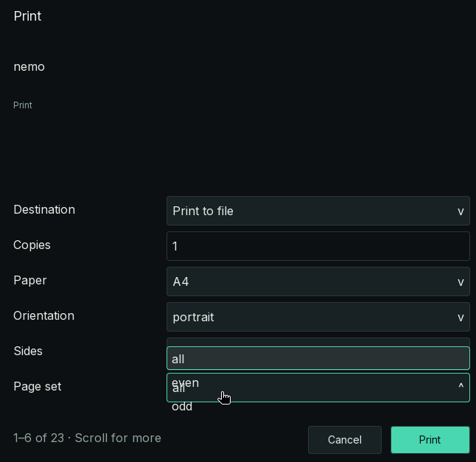Click the "1–6 of 23 · Scroll for more" status text
This screenshot has width=476, height=462.
87,438
